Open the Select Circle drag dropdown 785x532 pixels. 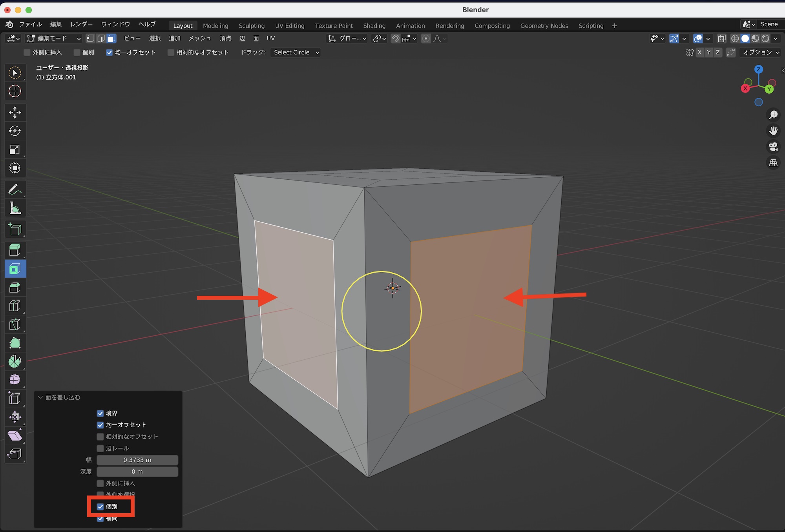[296, 53]
